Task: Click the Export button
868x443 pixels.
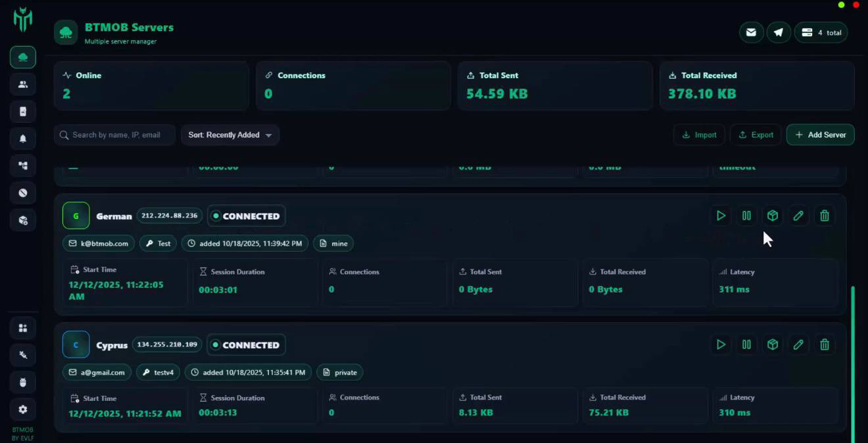Action: pyautogui.click(x=756, y=135)
